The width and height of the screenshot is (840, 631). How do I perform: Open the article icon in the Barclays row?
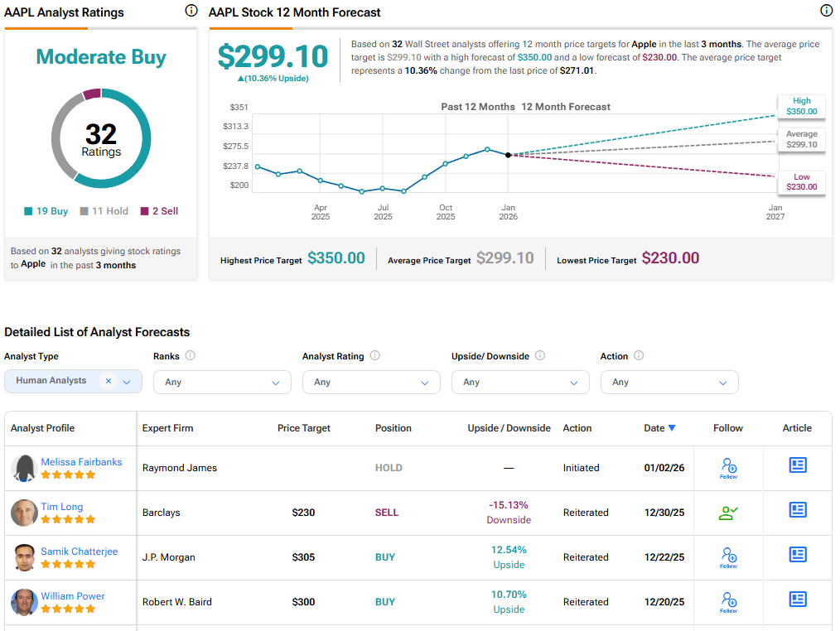point(797,510)
